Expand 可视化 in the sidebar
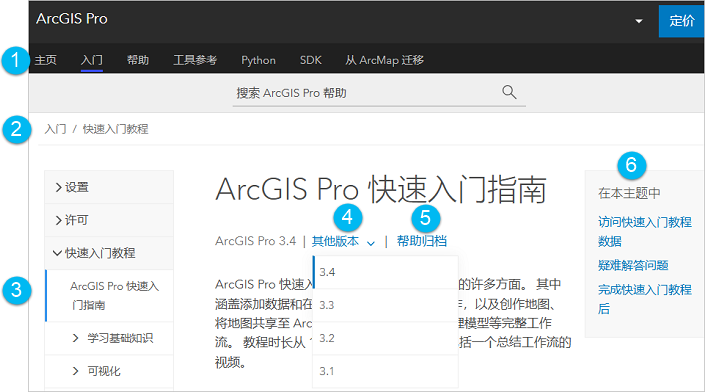Image resolution: width=705 pixels, height=392 pixels. (x=109, y=371)
